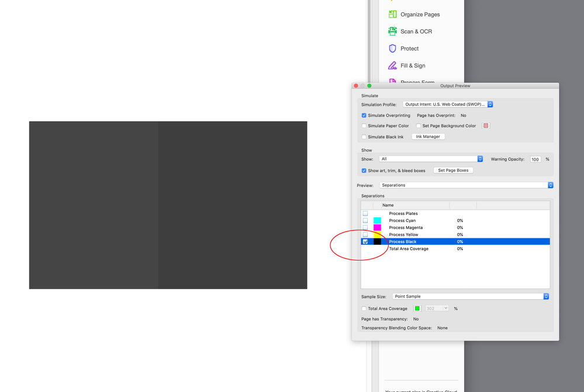Enable Simulate Black Ink
The height and width of the screenshot is (392, 584).
coord(364,137)
